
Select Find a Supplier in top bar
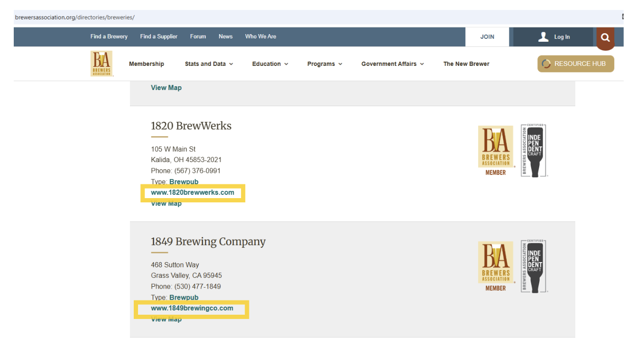158,36
